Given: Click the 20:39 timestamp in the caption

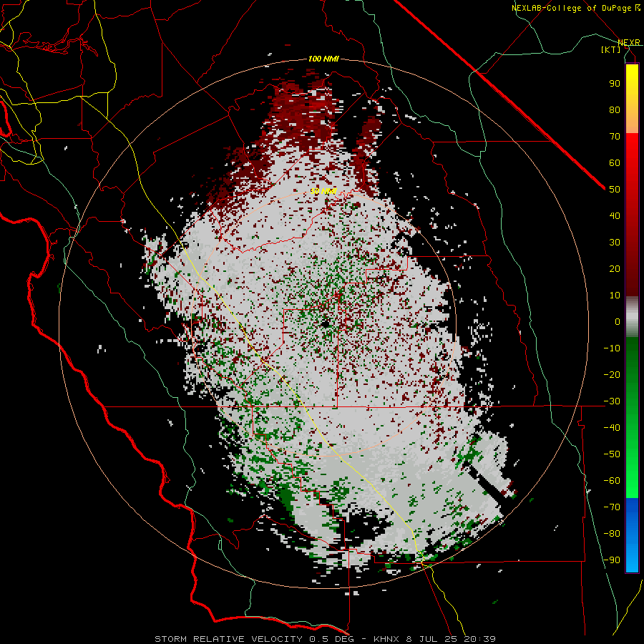Looking at the screenshot, I should [479, 639].
